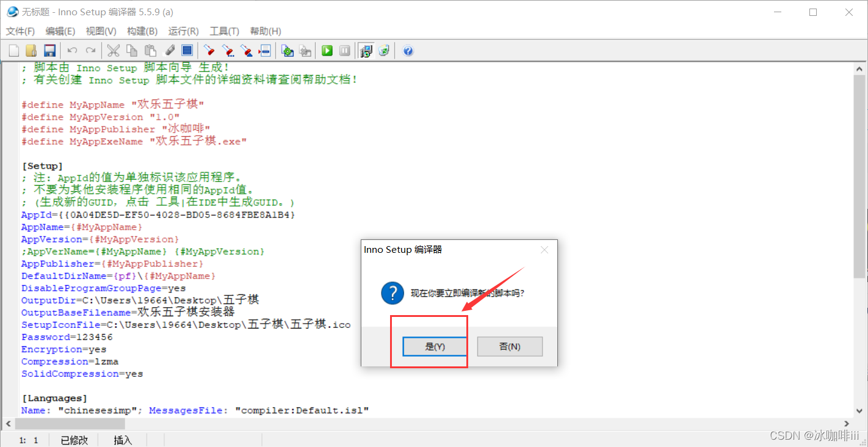
Task: Close the Inno Setup 编译器 dialog
Action: coord(544,250)
